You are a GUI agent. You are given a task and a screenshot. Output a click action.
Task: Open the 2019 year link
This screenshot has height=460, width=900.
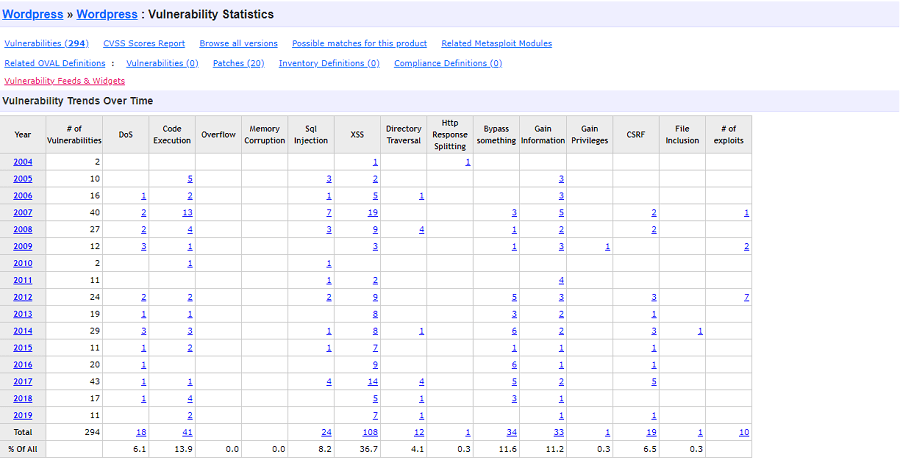(23, 415)
